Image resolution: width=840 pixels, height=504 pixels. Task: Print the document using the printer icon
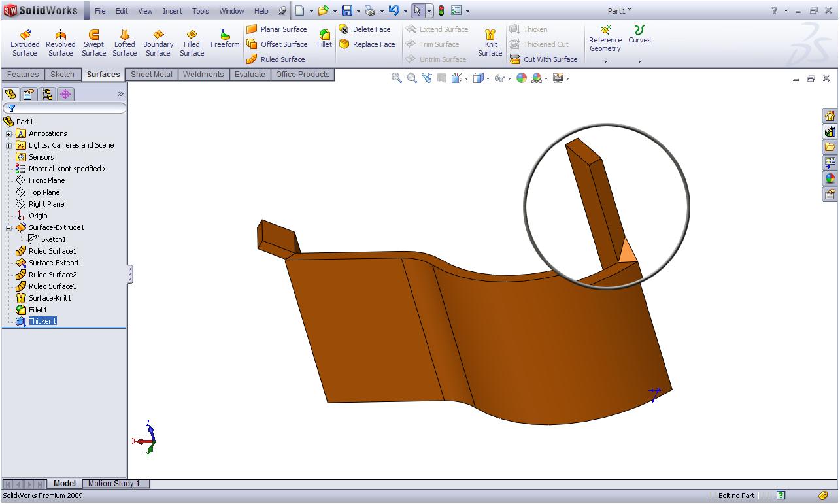(371, 10)
